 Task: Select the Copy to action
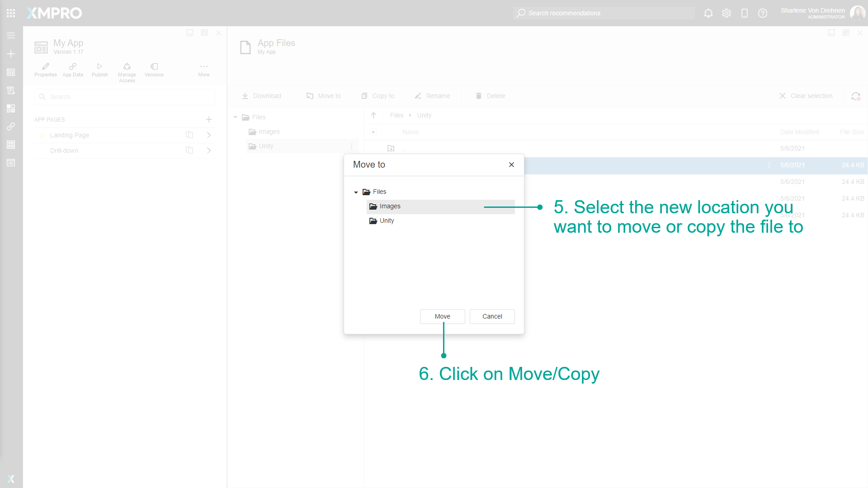[x=378, y=96]
